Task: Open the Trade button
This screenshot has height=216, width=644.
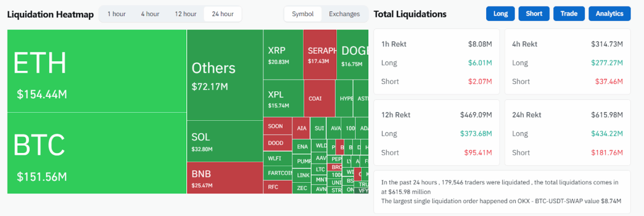Action: [x=568, y=14]
